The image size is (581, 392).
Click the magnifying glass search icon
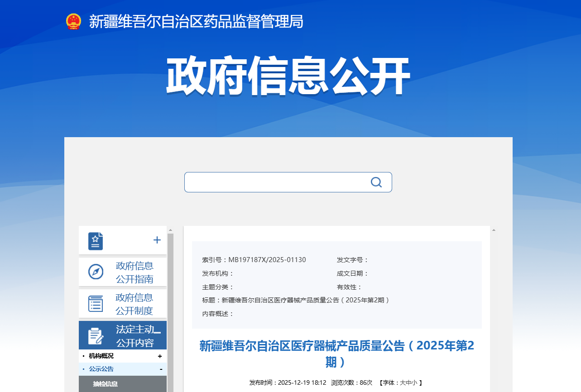click(376, 182)
